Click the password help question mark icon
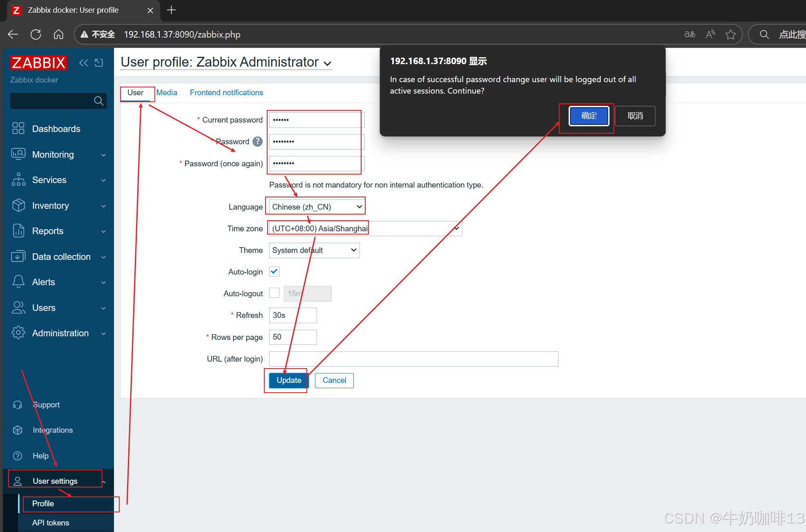Image resolution: width=806 pixels, height=532 pixels. (257, 142)
